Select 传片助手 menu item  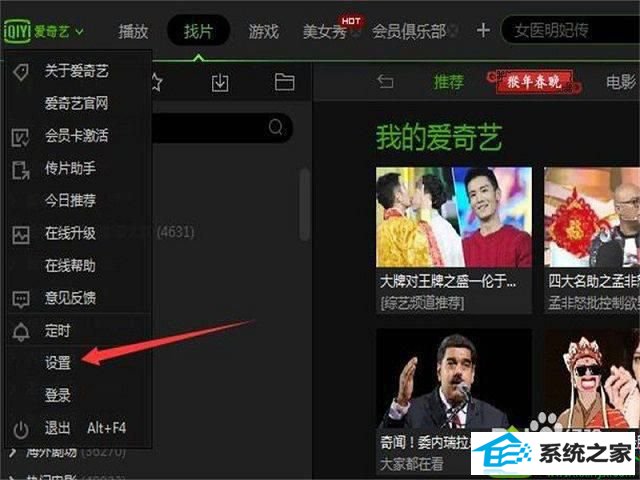[70, 168]
